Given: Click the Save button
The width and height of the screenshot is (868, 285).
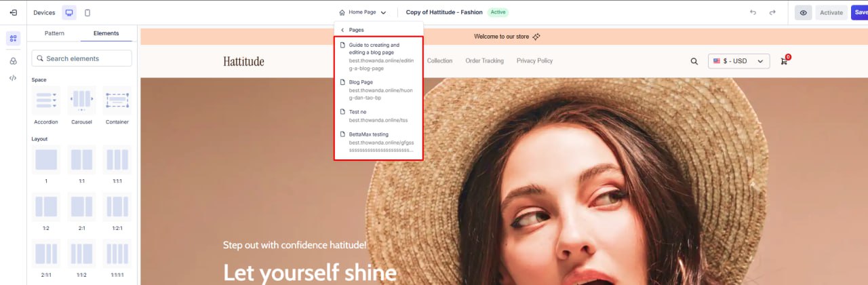Looking at the screenshot, I should (860, 12).
